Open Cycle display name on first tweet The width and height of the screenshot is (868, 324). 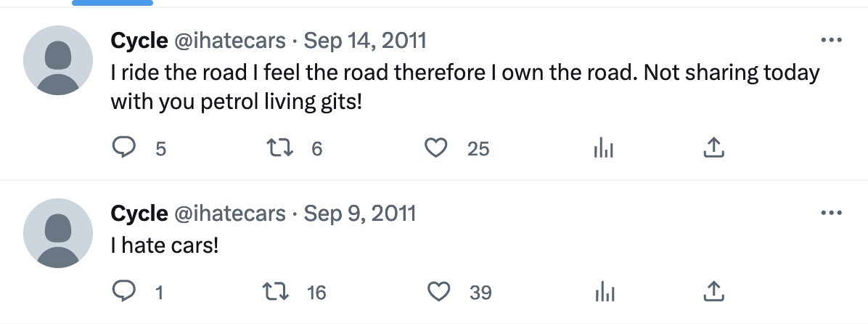(x=139, y=41)
